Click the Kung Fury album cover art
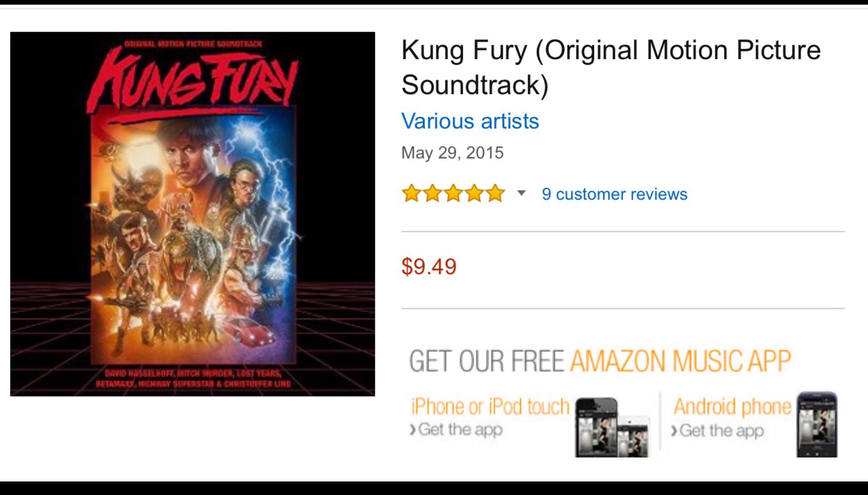 [192, 214]
